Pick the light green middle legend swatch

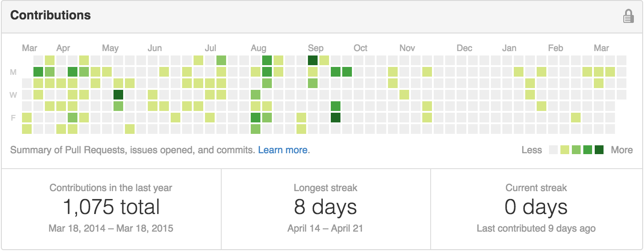click(x=576, y=150)
